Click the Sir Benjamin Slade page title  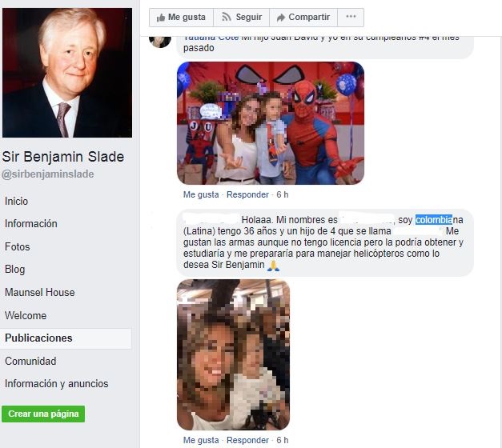63,157
